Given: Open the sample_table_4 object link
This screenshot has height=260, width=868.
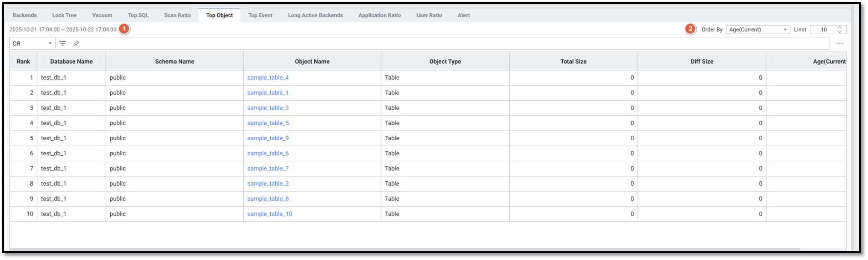Looking at the screenshot, I should pos(268,77).
